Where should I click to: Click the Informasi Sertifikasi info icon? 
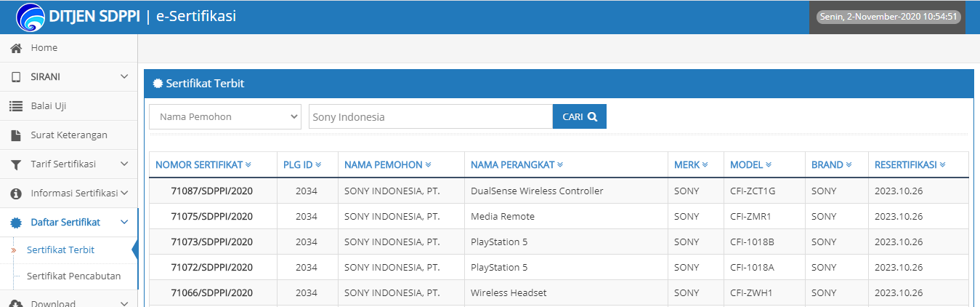tap(16, 194)
